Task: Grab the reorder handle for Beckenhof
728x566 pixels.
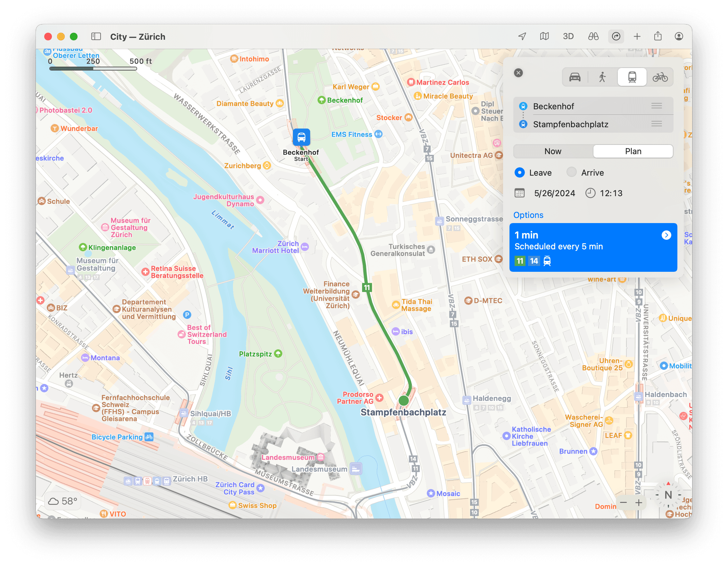Action: pos(657,106)
